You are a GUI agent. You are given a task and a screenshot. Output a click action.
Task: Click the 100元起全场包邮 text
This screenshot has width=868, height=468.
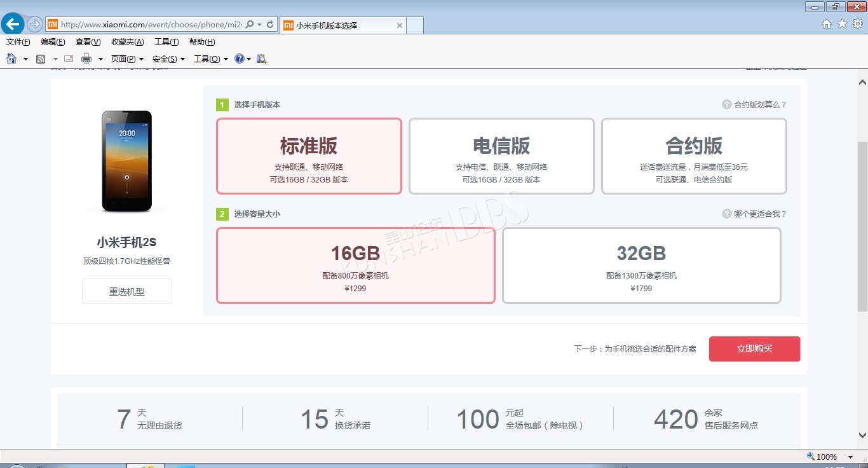520,419
